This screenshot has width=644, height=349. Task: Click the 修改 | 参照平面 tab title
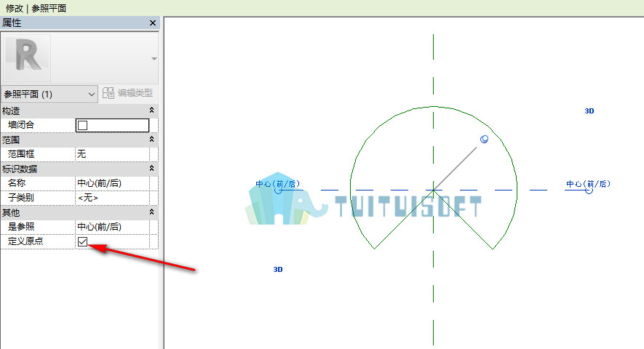pos(36,8)
